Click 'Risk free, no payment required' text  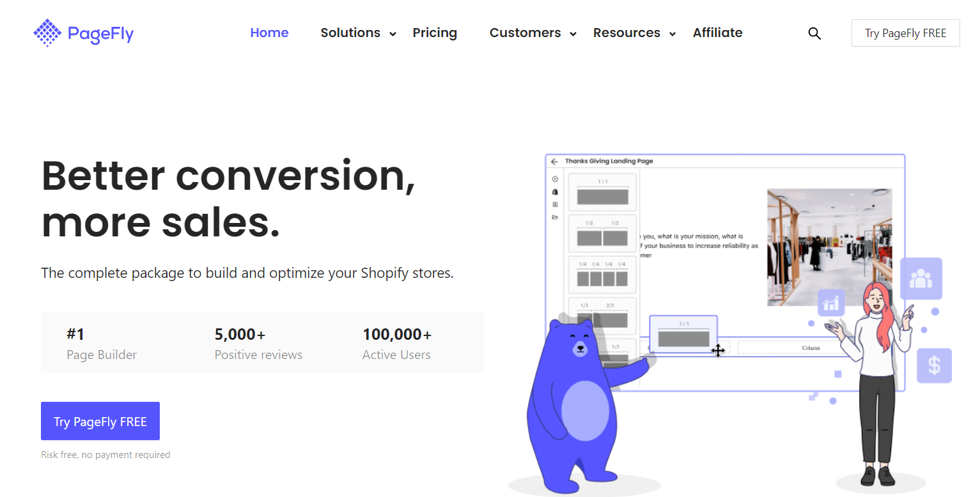coord(105,455)
